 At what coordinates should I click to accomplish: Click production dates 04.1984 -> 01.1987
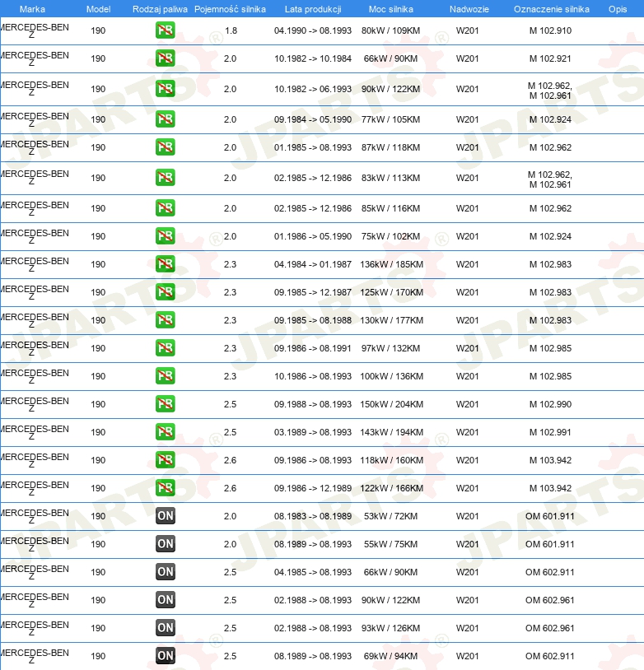[313, 264]
